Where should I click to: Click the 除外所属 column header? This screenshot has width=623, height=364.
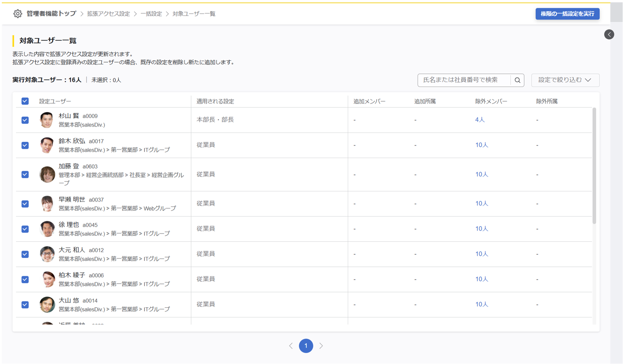click(x=547, y=101)
